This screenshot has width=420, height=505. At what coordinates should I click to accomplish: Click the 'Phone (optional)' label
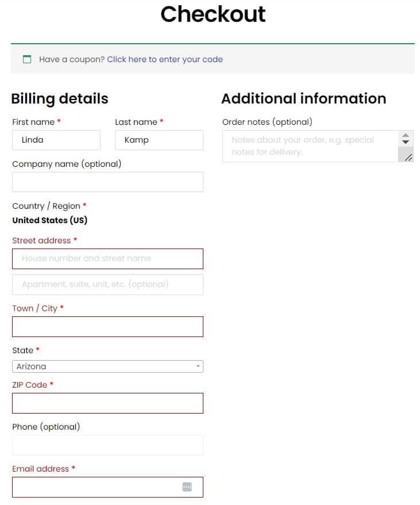point(46,427)
